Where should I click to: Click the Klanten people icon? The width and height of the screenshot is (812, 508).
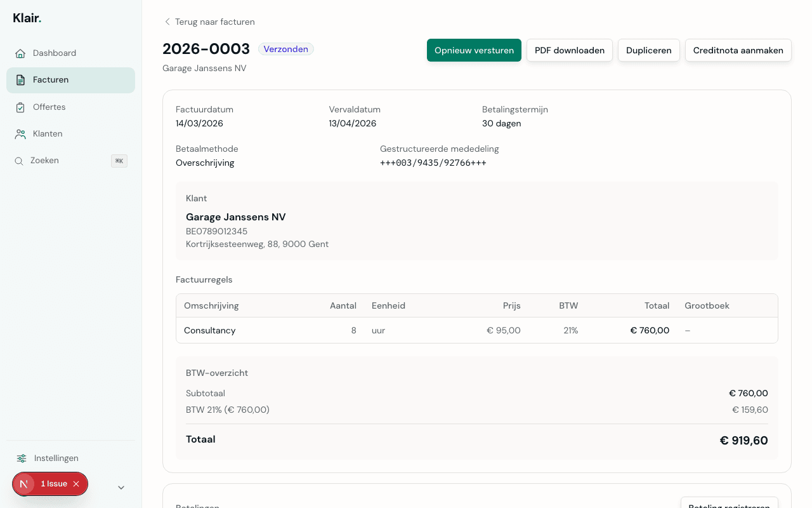pos(20,134)
